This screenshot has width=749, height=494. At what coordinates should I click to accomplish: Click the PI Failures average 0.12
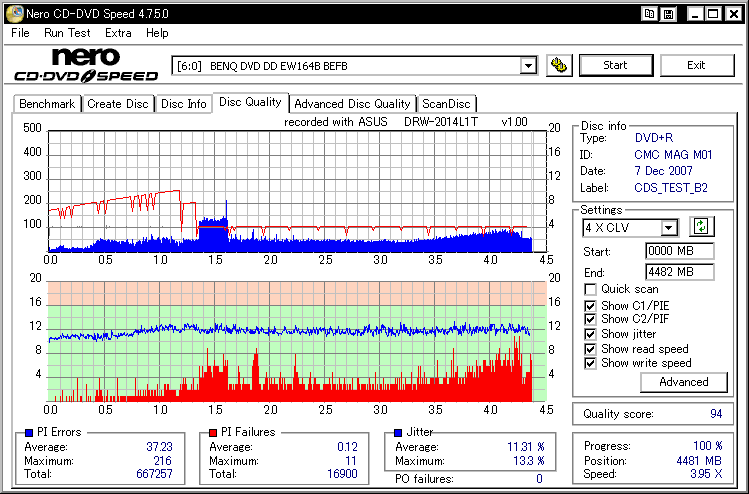(x=347, y=447)
